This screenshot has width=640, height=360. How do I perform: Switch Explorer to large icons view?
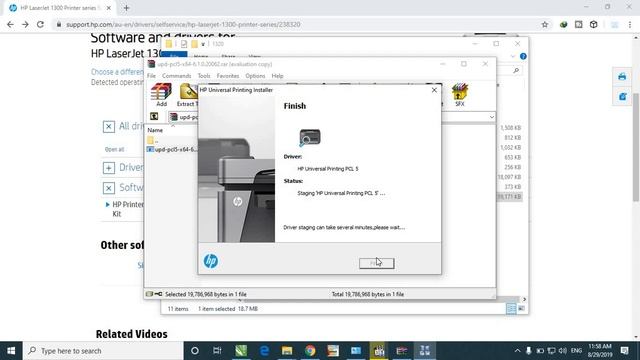[521, 309]
